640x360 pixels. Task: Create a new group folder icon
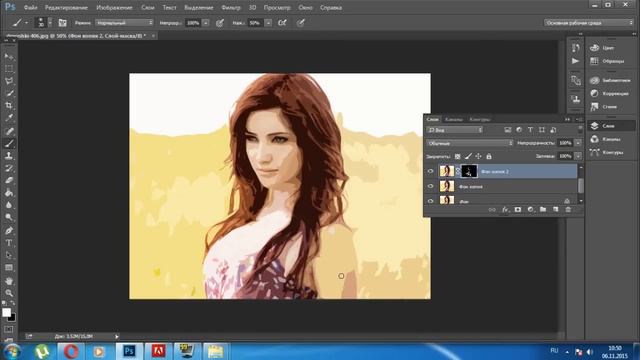coord(543,209)
